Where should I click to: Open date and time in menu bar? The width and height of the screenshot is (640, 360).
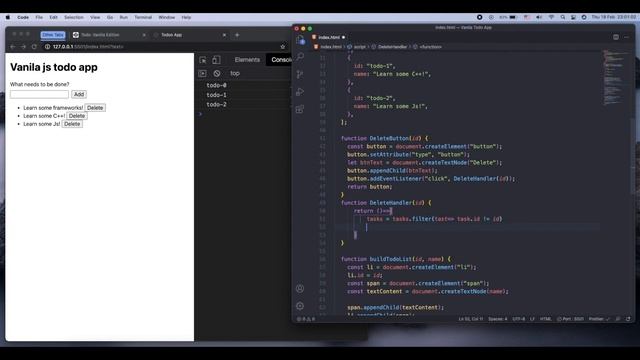pyautogui.click(x=613, y=18)
